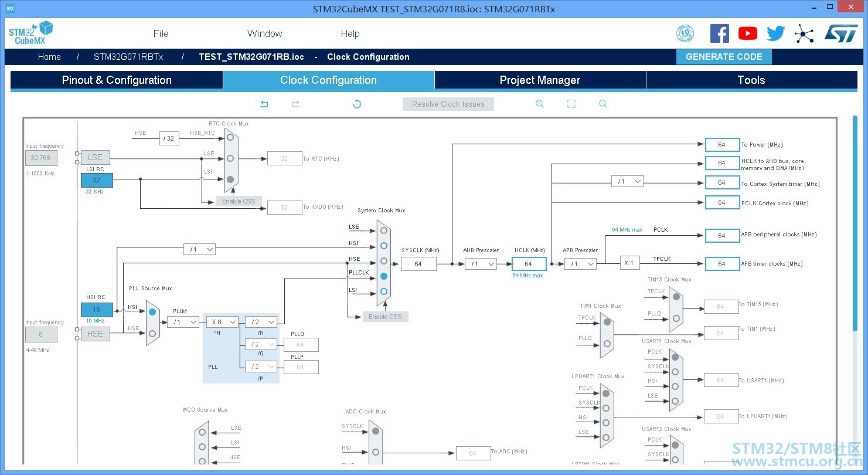Click the HSE input frequency field showing 8
Viewport: 868px width, 475px height.
point(41,334)
